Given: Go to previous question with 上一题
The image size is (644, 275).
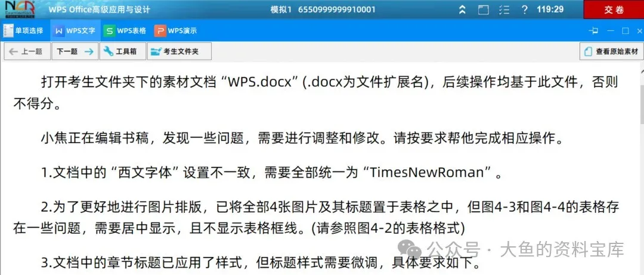Looking at the screenshot, I should 27,51.
